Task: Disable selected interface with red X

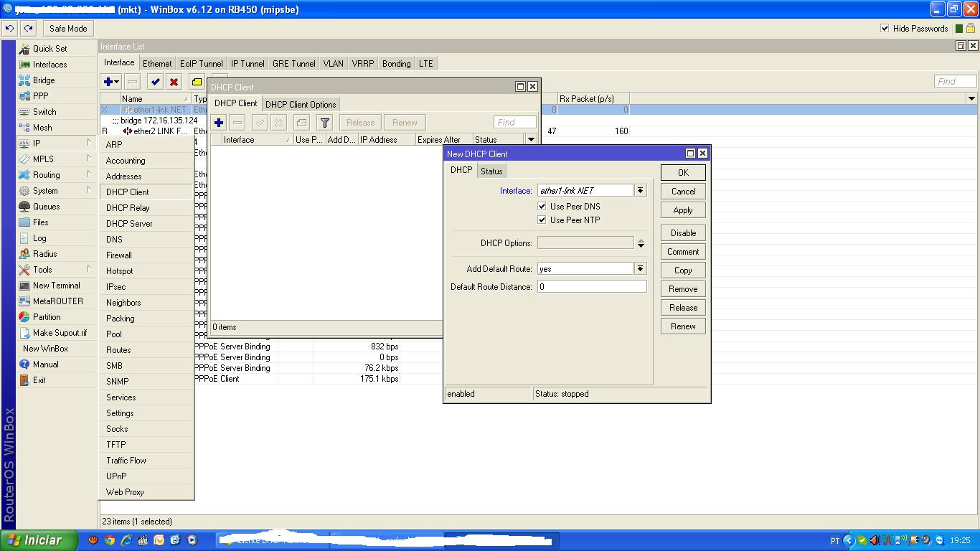Action: tap(174, 82)
